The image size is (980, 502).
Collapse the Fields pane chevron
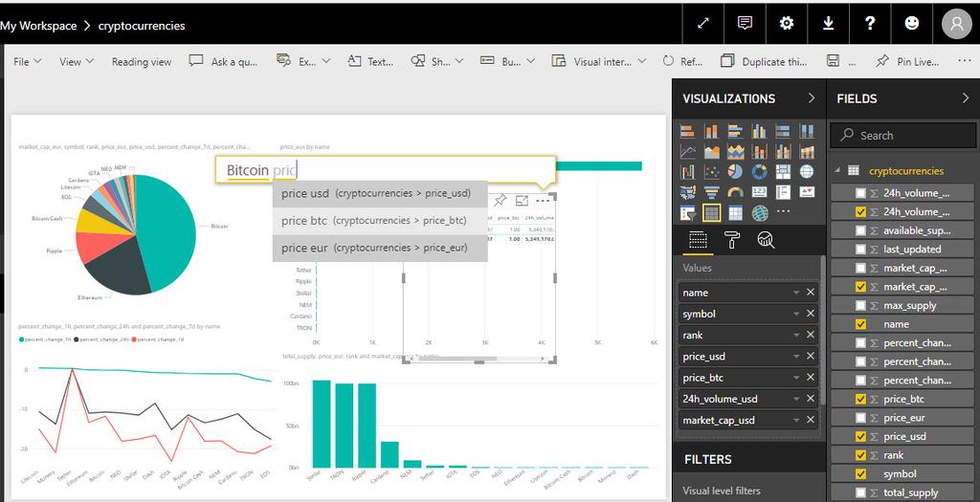966,98
